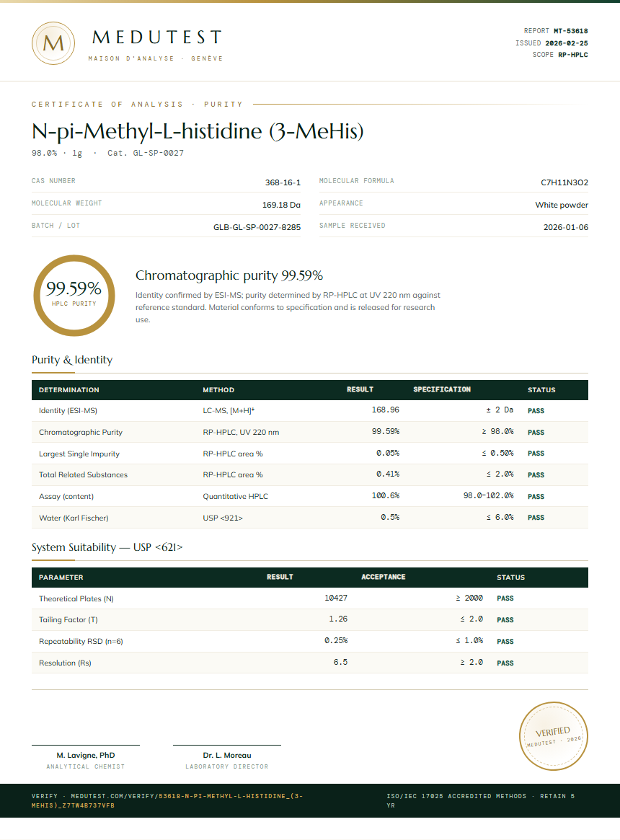Click the batch number GLB-GL-SP-0027-8285

pyautogui.click(x=257, y=227)
